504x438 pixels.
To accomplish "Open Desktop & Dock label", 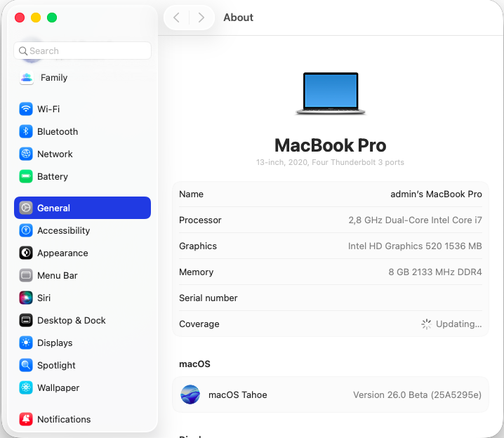I will point(72,320).
